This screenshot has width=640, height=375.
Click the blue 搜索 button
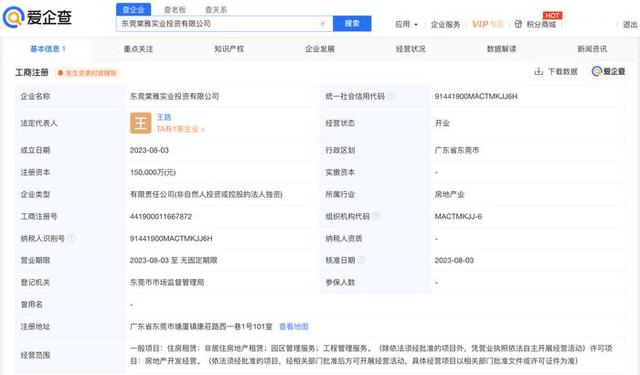tap(352, 24)
